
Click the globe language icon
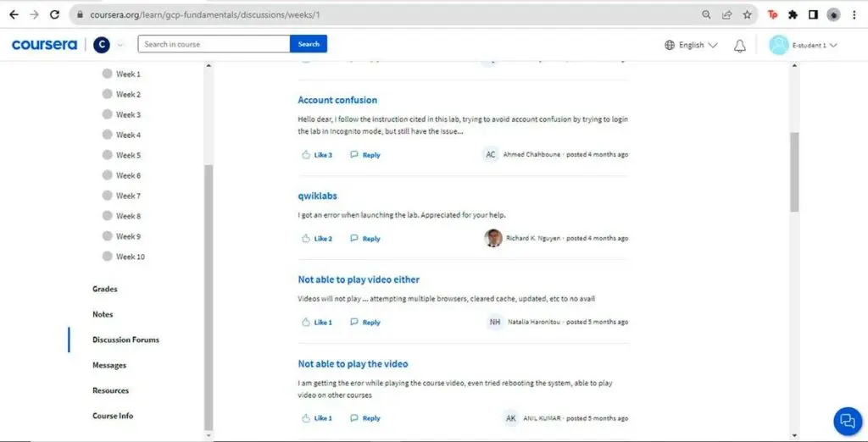[x=670, y=45]
